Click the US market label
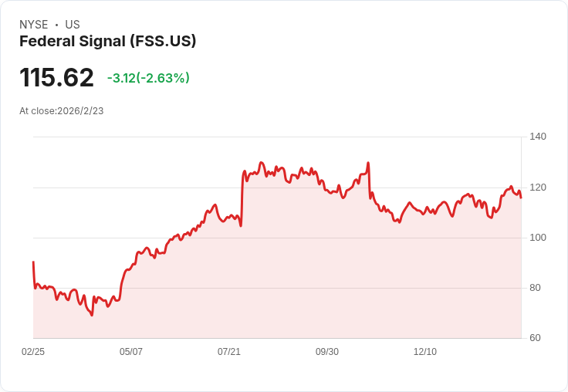This screenshot has width=568, height=392. pos(73,25)
